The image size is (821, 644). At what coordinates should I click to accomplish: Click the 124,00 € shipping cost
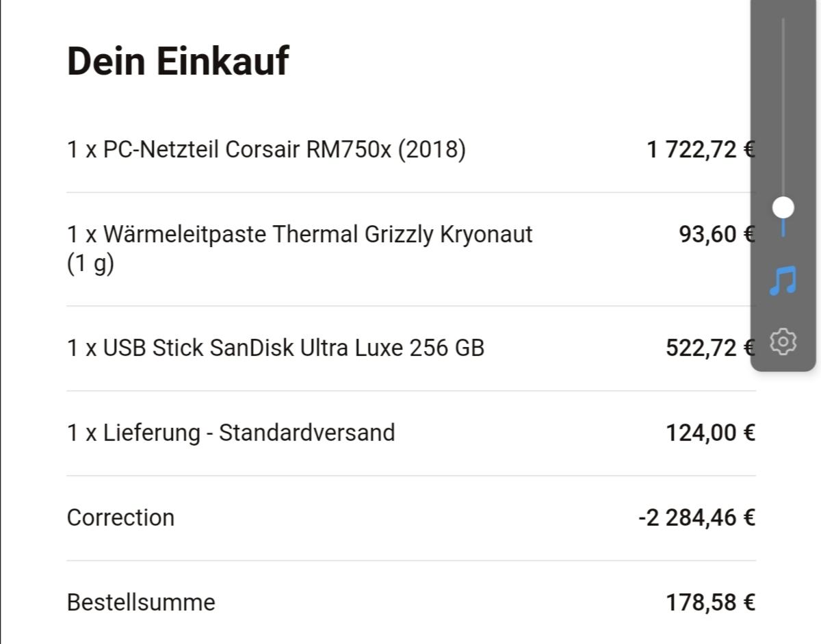710,433
